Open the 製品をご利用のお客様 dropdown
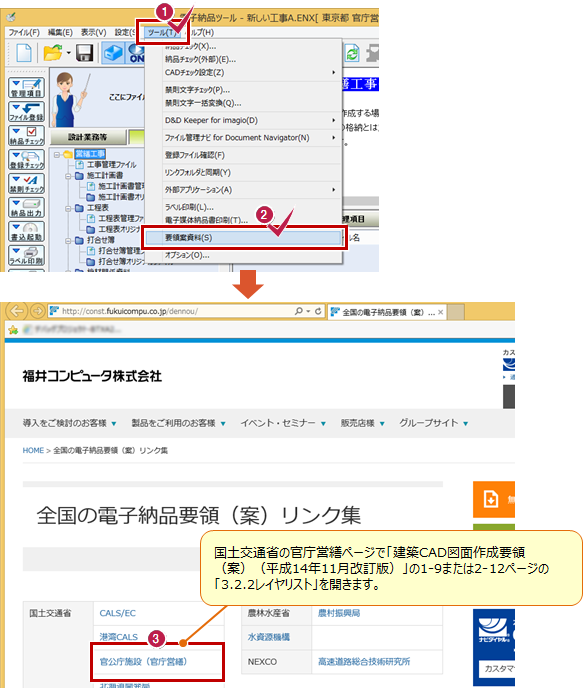583x688 pixels. pos(178,423)
